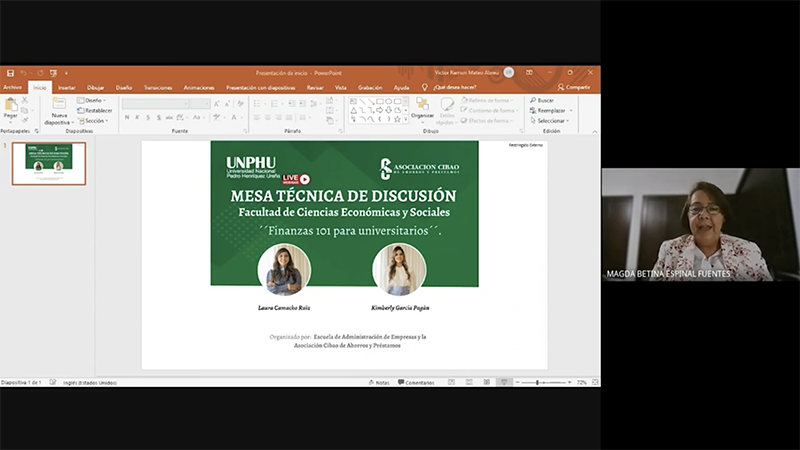Click the Restablecer button

tap(95, 110)
